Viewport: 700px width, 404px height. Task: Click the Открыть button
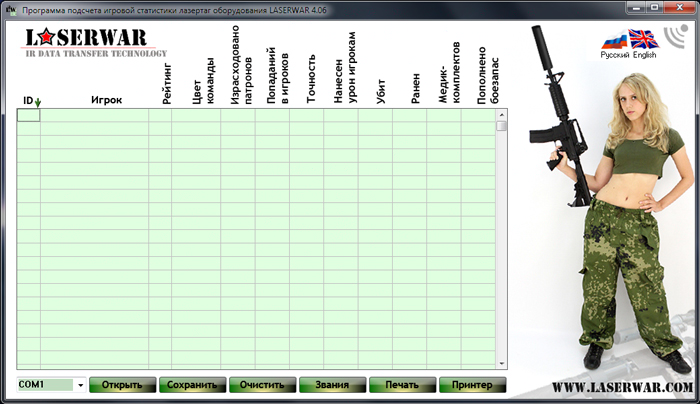(122, 385)
